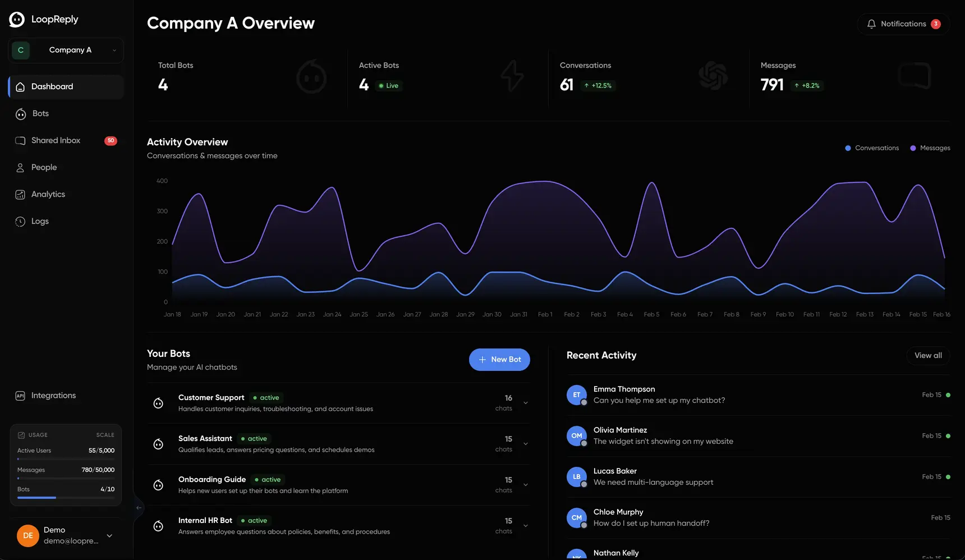Select the Logs icon
Viewport: 965px width, 560px height.
(x=20, y=221)
